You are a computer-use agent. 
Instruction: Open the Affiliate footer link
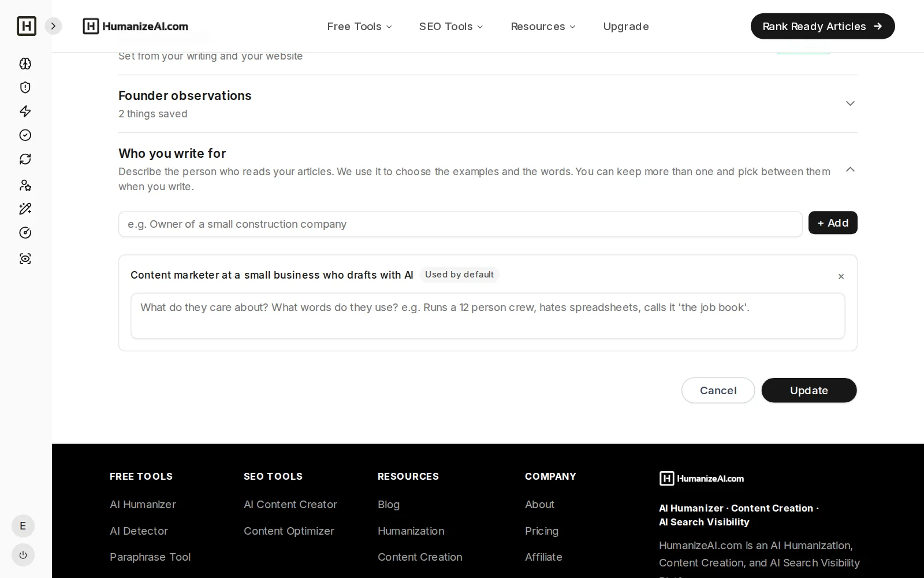point(543,557)
